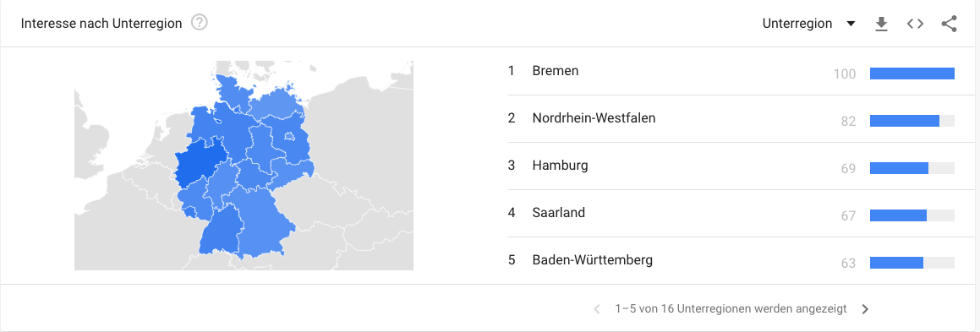This screenshot has width=980, height=332.
Task: Download the subregion data as CSV
Action: tap(881, 24)
